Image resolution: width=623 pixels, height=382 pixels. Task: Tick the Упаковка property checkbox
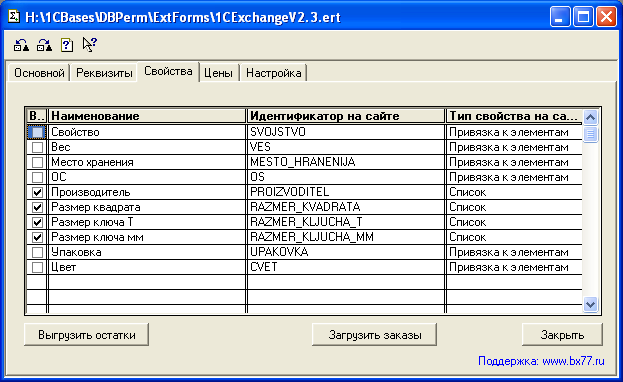(37, 252)
